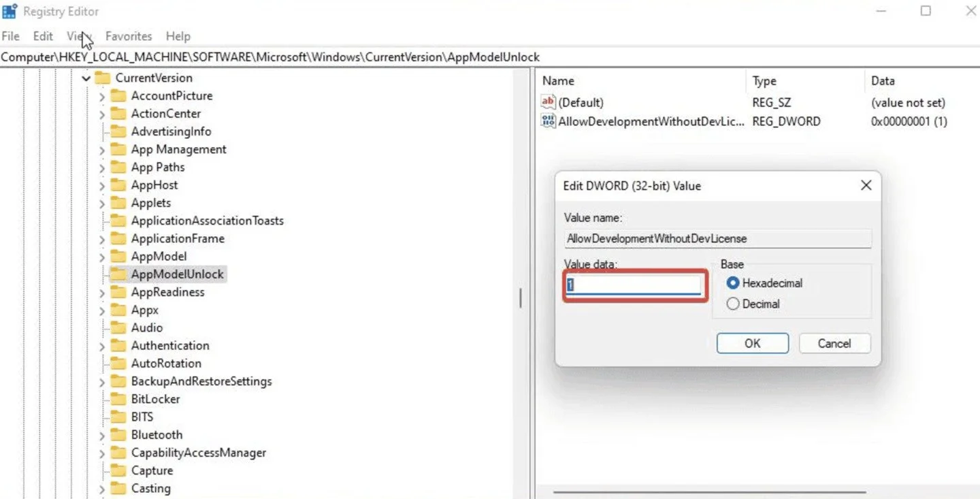
Task: Click the Authentication folder icon
Action: [118, 345]
